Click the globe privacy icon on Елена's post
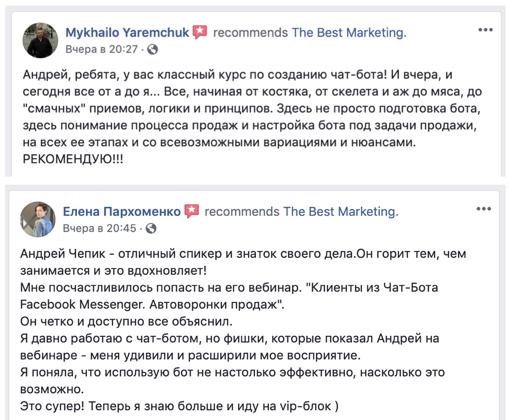The image size is (509, 420). pyautogui.click(x=151, y=229)
